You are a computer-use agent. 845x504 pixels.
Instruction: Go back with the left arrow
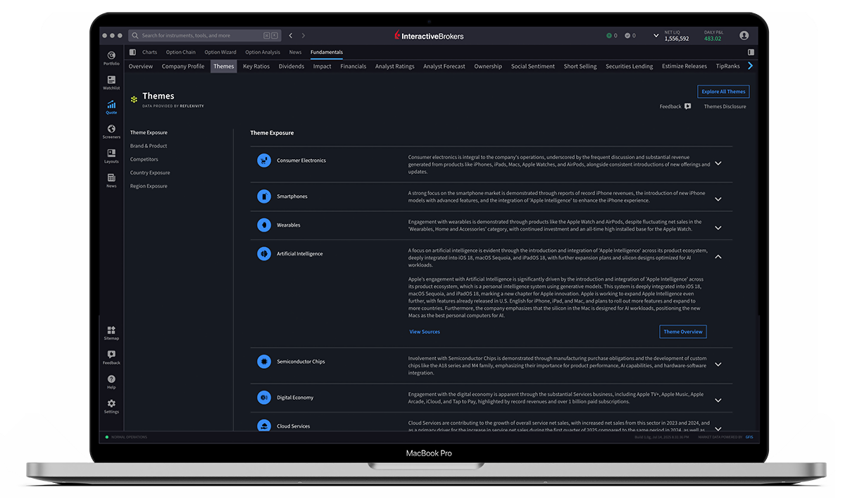tap(291, 35)
